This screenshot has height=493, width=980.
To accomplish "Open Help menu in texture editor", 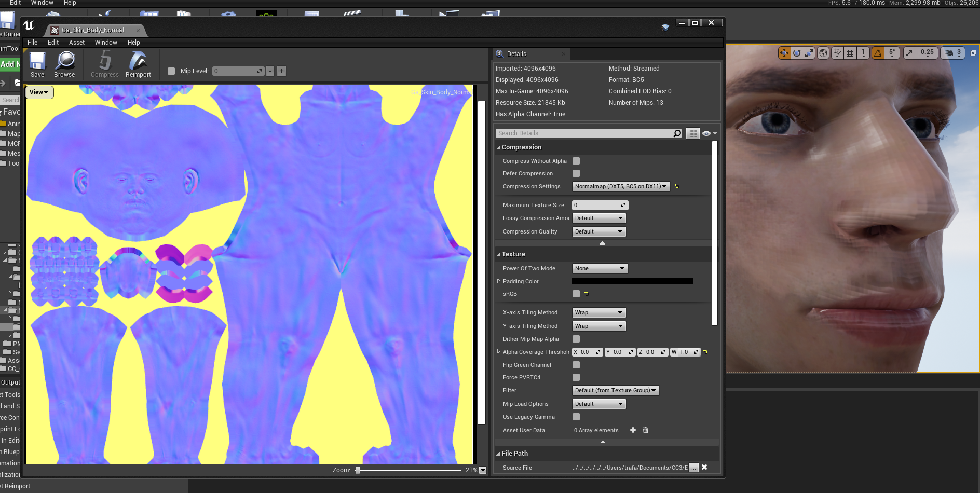I will pos(134,43).
